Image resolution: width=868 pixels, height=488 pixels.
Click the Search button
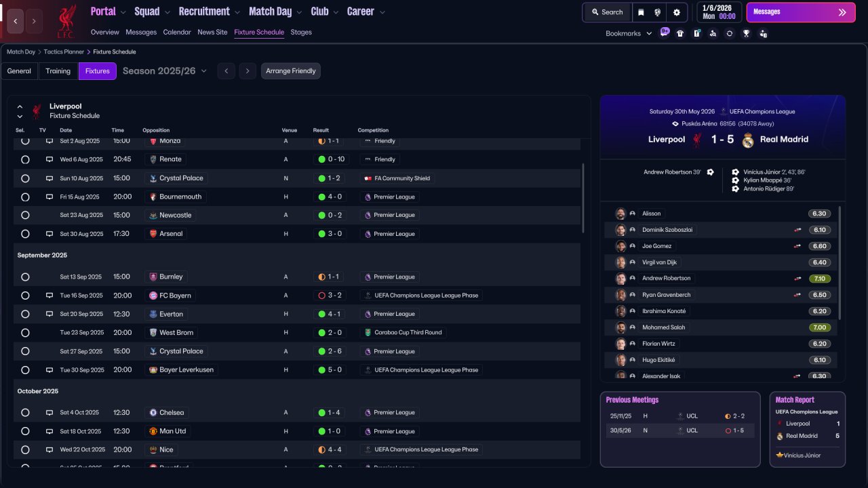[x=607, y=12]
